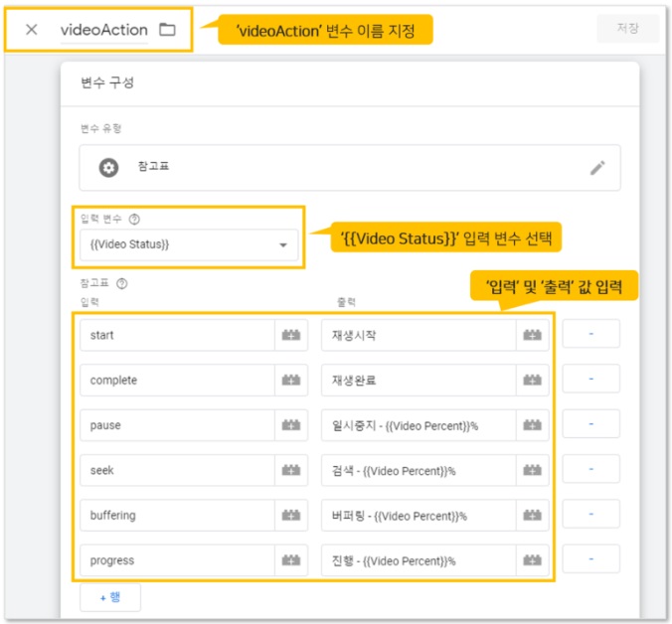Insert variable into the 검색 output
672x624 pixels.
(x=532, y=470)
